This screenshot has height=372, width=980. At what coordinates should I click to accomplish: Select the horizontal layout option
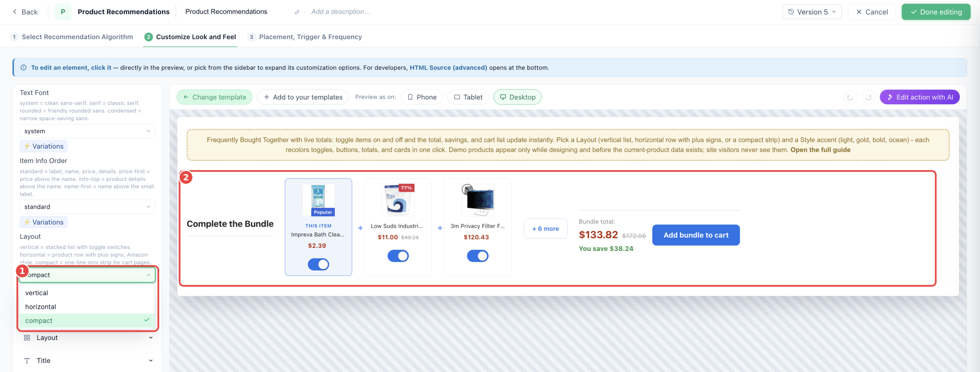[x=87, y=307]
